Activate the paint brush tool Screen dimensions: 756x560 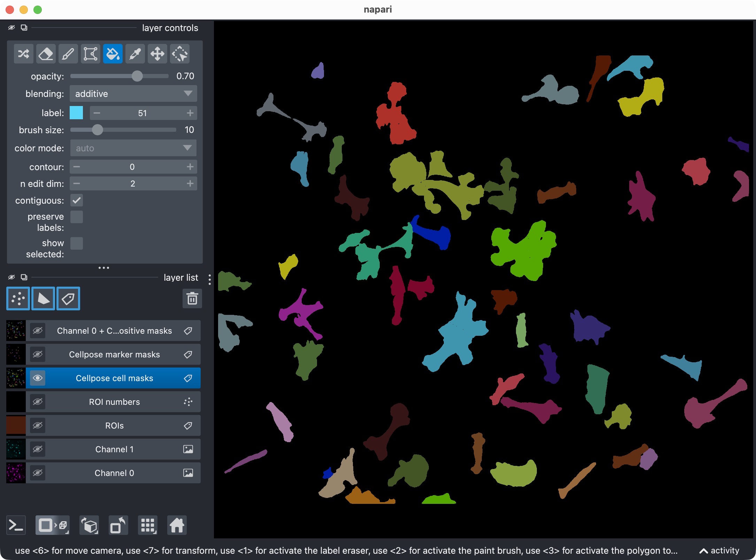(68, 54)
